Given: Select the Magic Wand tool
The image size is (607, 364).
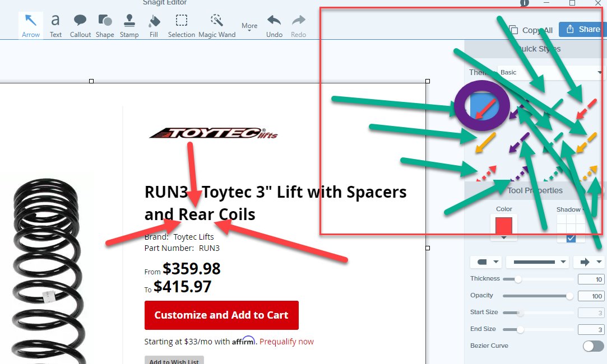Looking at the screenshot, I should click(x=217, y=26).
